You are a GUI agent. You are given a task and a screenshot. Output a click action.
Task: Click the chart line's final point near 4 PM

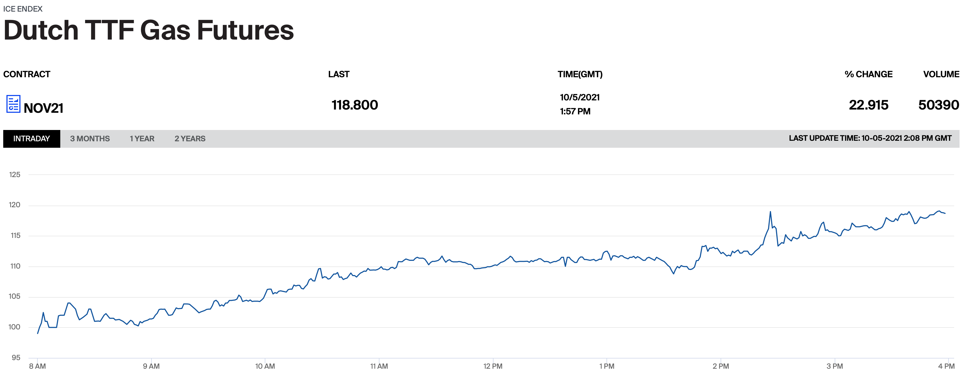tap(945, 213)
